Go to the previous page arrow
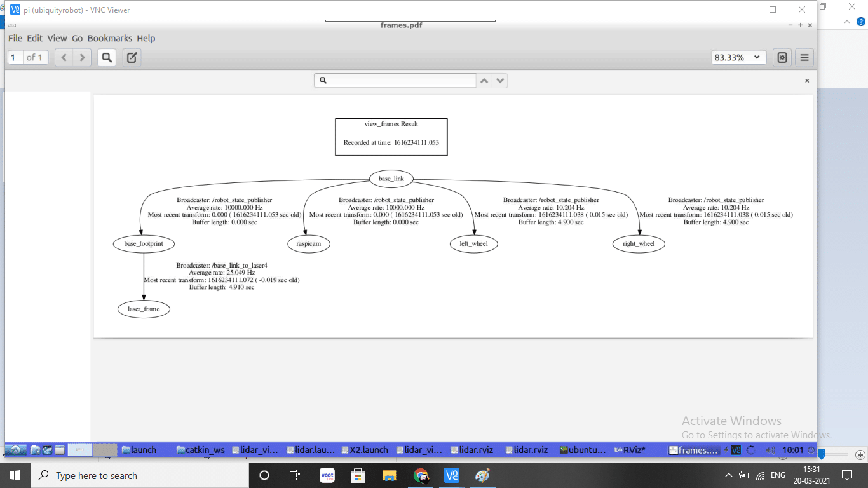This screenshot has width=868, height=488. [64, 58]
